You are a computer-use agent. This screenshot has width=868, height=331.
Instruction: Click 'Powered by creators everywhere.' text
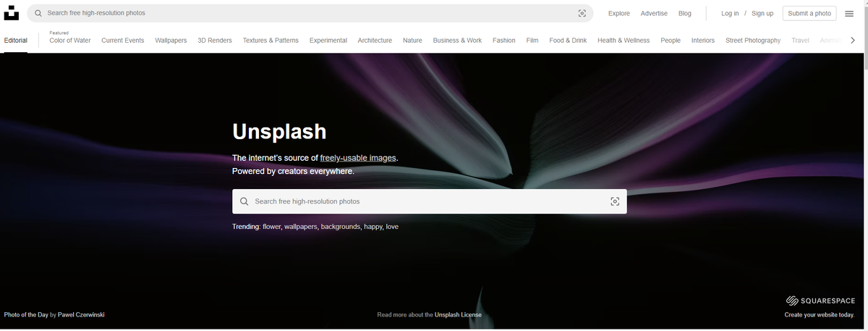pyautogui.click(x=293, y=172)
